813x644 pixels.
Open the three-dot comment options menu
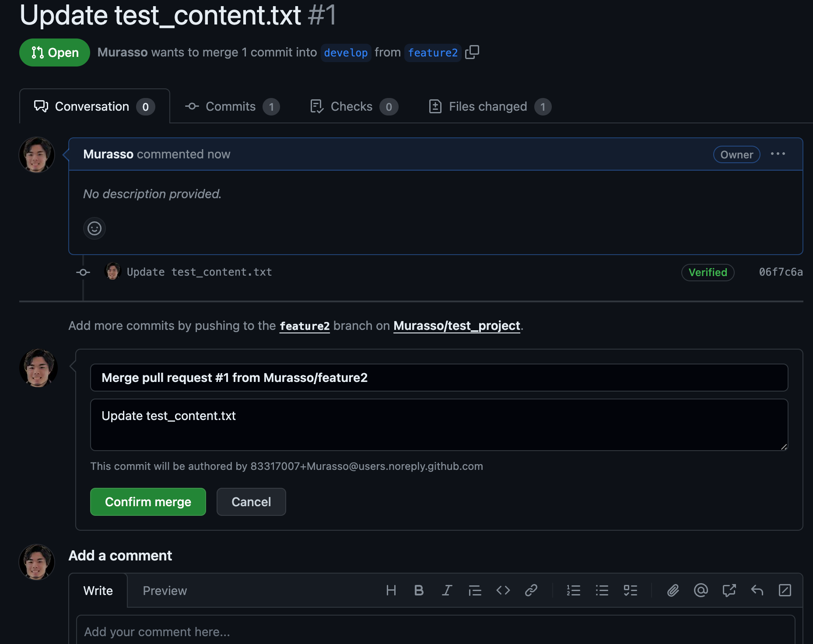point(778,154)
